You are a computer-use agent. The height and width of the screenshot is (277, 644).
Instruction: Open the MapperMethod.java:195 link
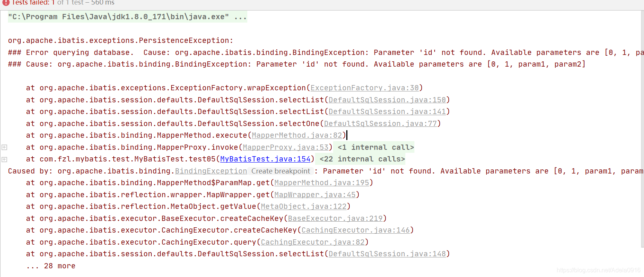(321, 183)
